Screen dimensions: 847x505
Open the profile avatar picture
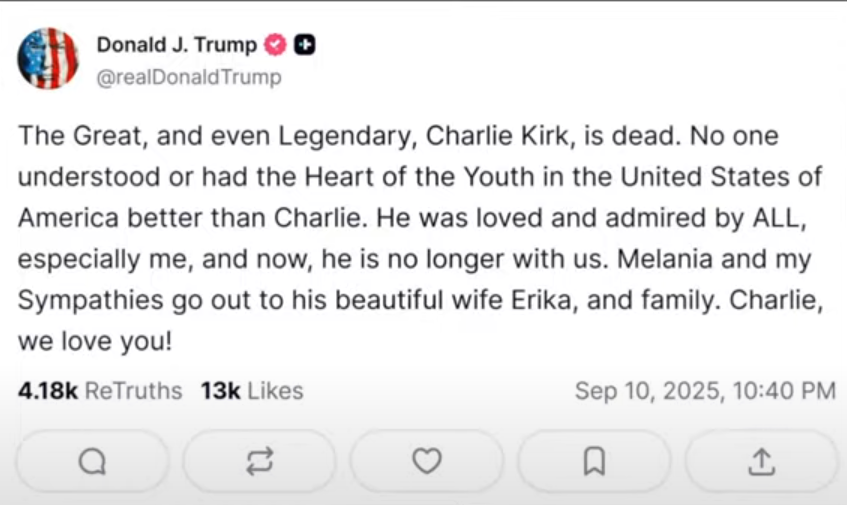pos(48,58)
